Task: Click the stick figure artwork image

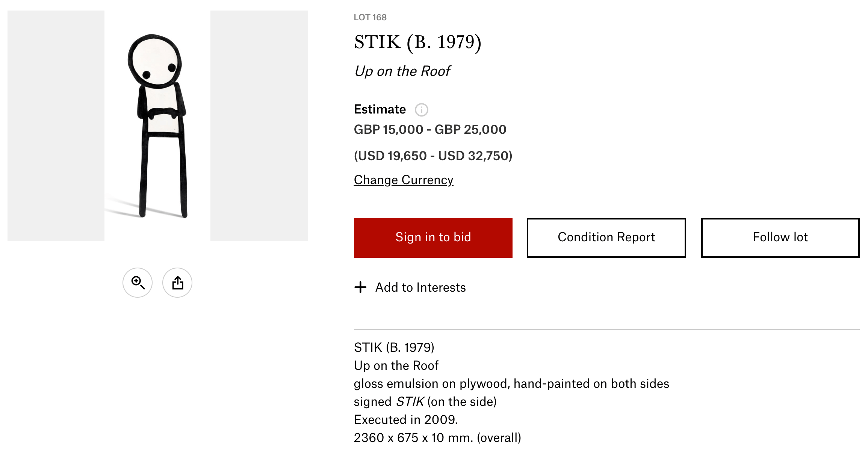Action: pyautogui.click(x=157, y=126)
